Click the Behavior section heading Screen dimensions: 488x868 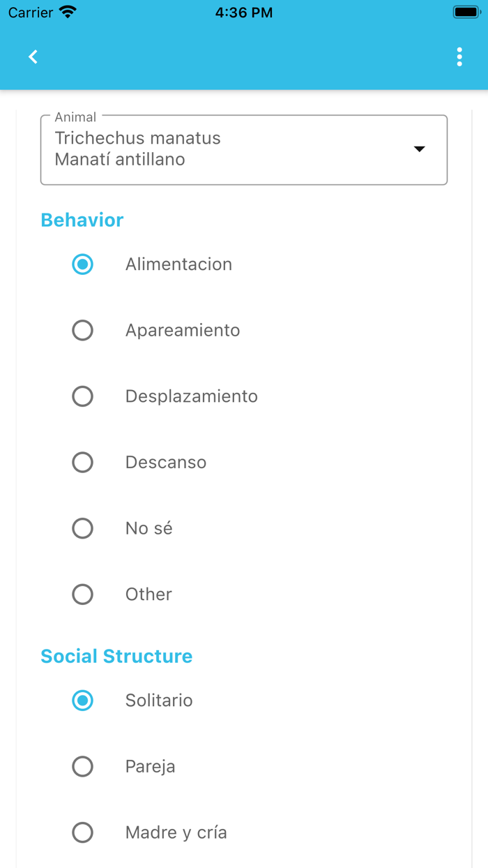pyautogui.click(x=82, y=220)
